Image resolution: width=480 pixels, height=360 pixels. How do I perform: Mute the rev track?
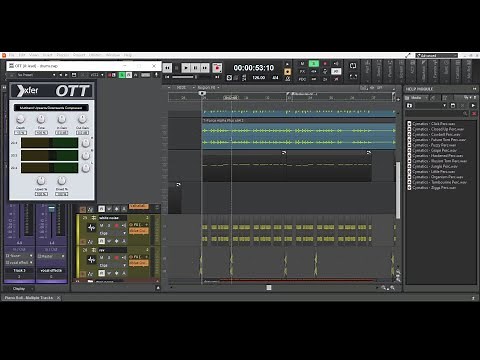(102, 258)
